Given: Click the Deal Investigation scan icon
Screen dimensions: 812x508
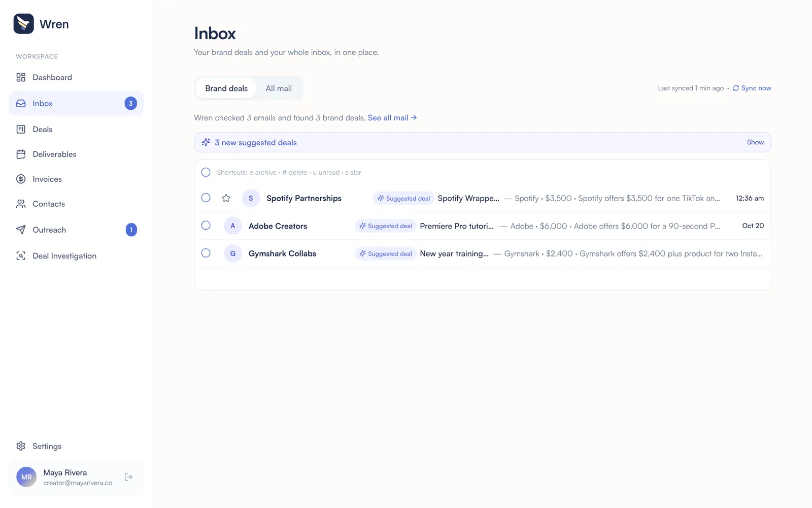Looking at the screenshot, I should (21, 256).
